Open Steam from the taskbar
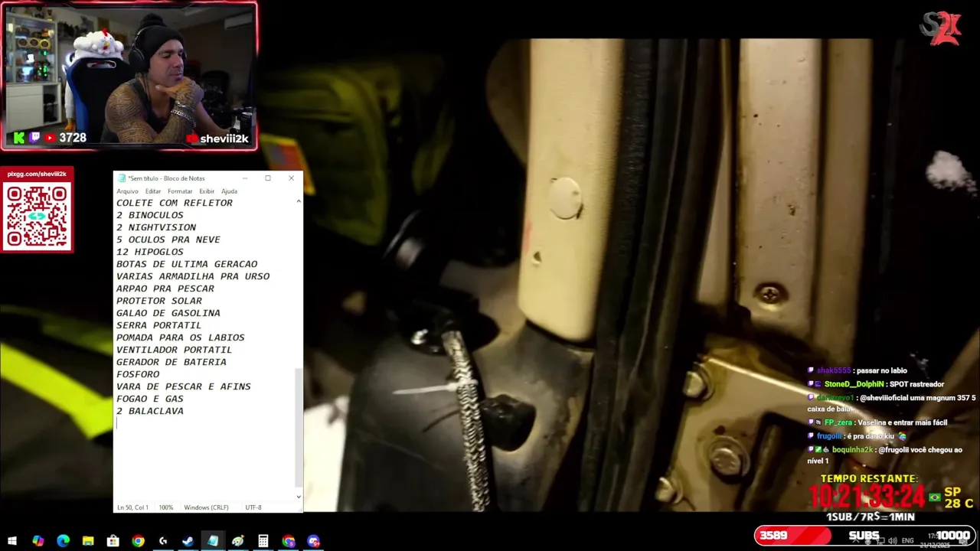This screenshot has height=551, width=980. click(x=188, y=541)
